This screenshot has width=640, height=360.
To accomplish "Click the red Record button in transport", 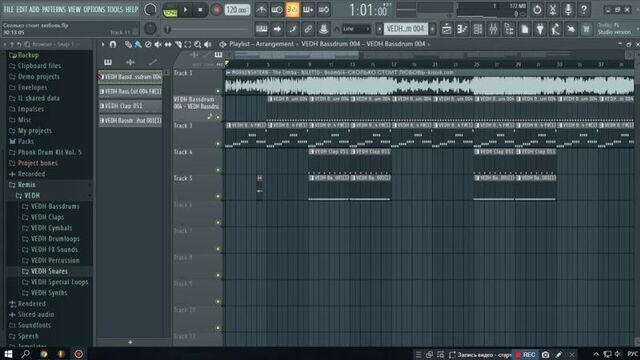I will (216, 10).
